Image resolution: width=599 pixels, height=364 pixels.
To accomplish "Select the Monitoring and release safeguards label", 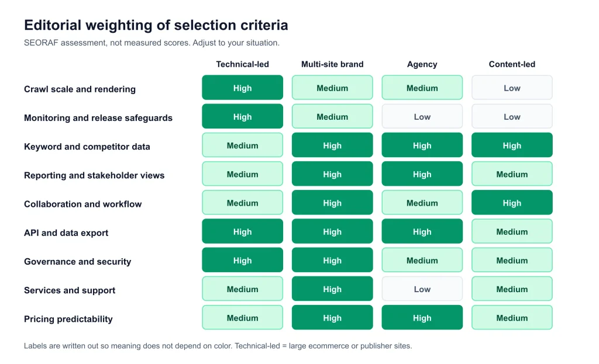I will (98, 118).
